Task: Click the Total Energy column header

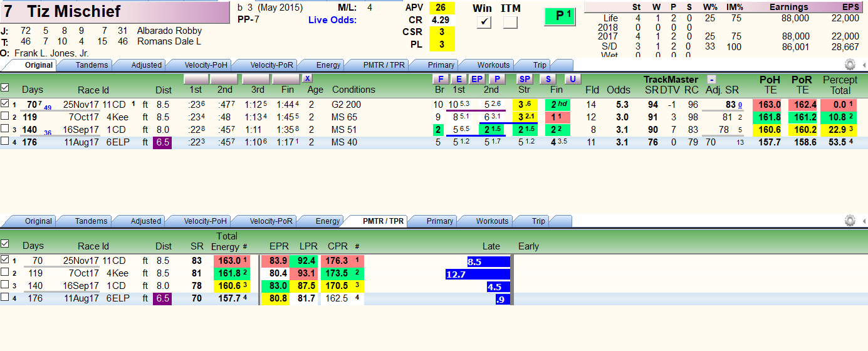Action: pos(227,241)
